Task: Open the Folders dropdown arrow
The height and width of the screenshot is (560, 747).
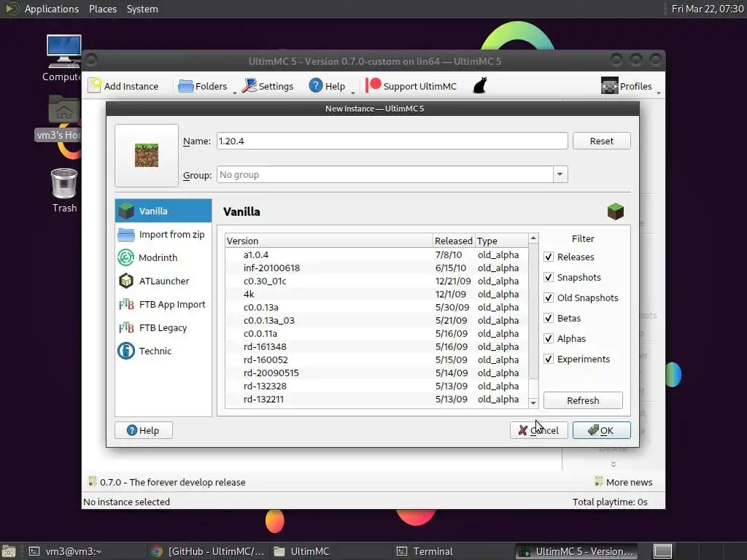Action: (234, 93)
